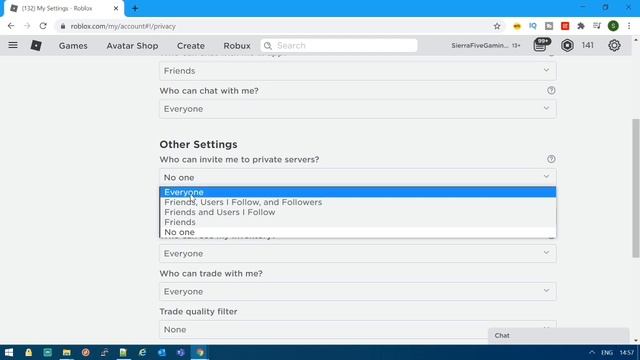
Task: Go back with the browser back arrow
Action: coord(11,26)
